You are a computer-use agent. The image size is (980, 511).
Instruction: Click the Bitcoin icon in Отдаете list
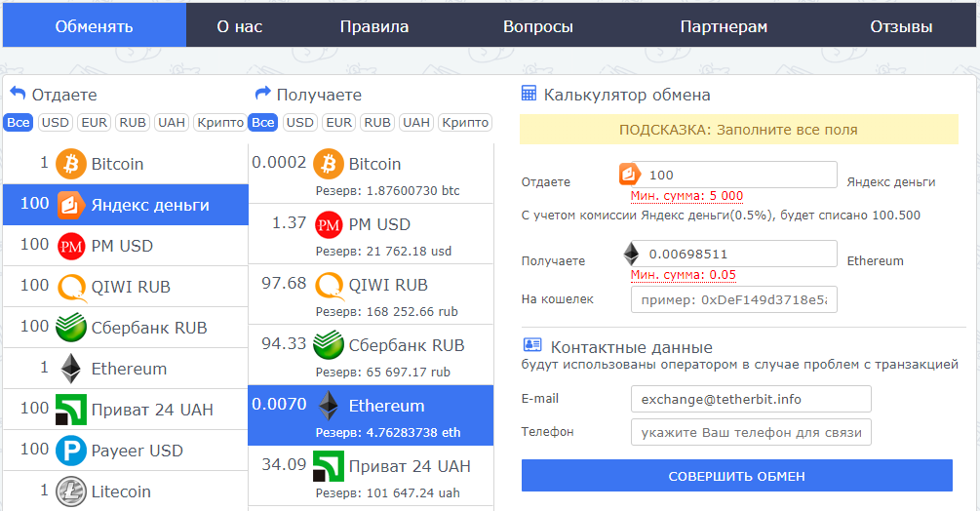pos(71,164)
